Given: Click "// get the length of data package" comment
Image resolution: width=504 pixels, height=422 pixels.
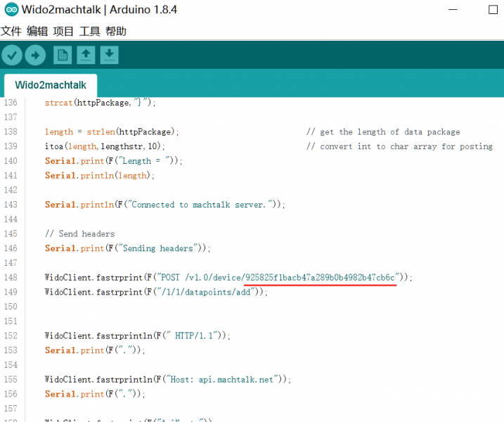Looking at the screenshot, I should coord(383,132).
